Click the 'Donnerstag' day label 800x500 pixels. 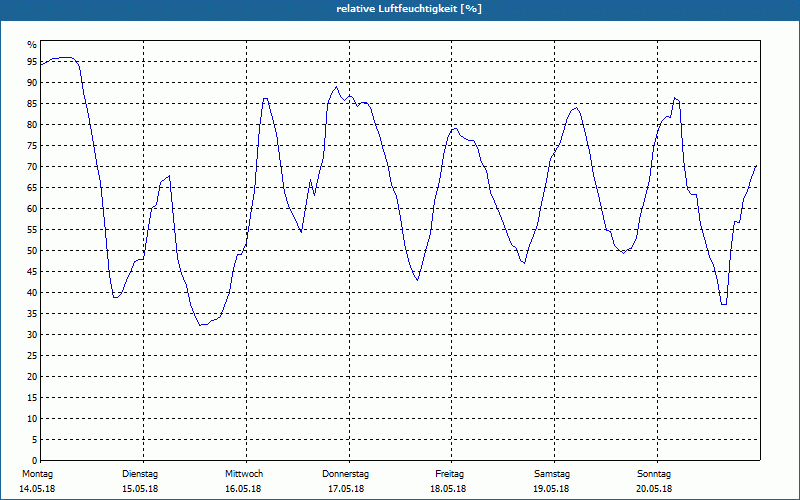click(x=345, y=474)
